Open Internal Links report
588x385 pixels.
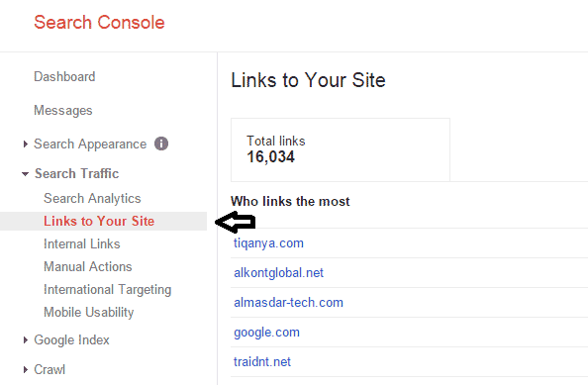coord(82,244)
